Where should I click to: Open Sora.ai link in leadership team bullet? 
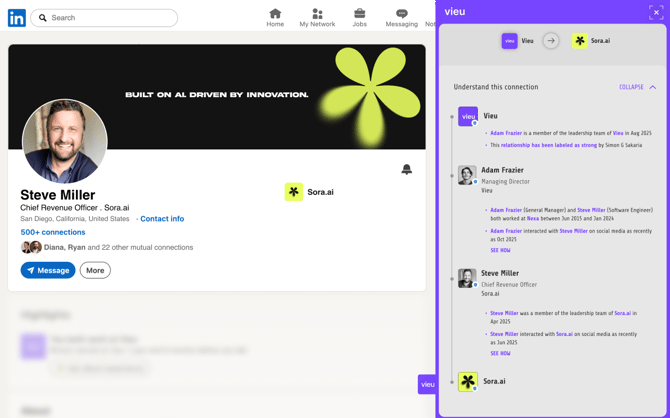[623, 313]
